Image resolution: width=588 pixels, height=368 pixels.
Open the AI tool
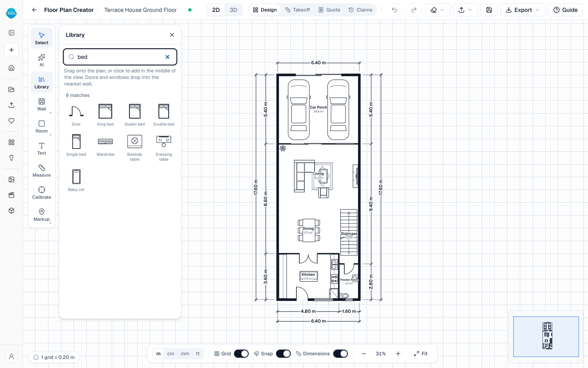tap(42, 60)
